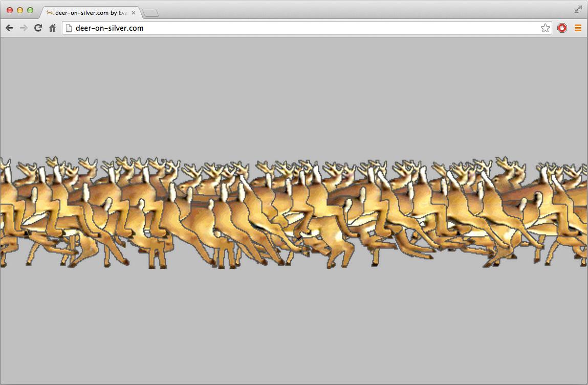Go back to the previous page
This screenshot has height=385, width=588.
pos(9,28)
